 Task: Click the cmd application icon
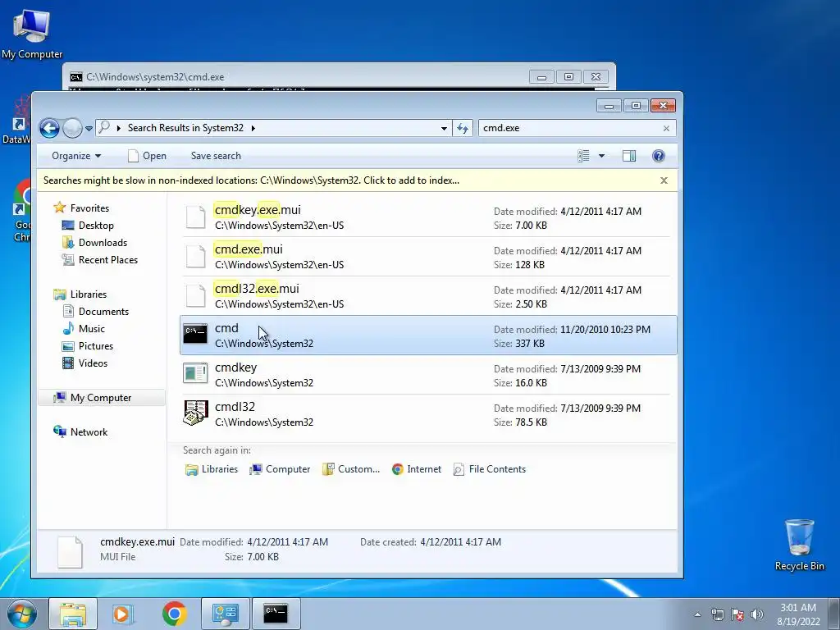point(195,334)
